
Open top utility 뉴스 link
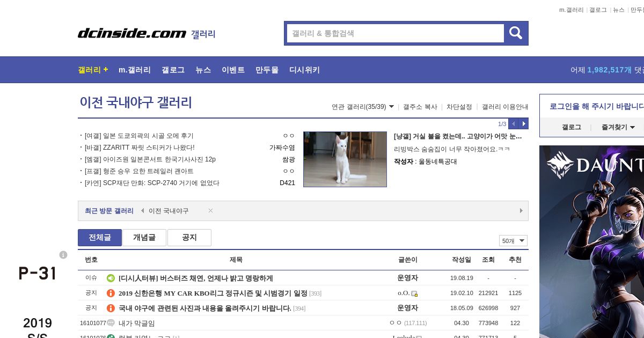619,10
